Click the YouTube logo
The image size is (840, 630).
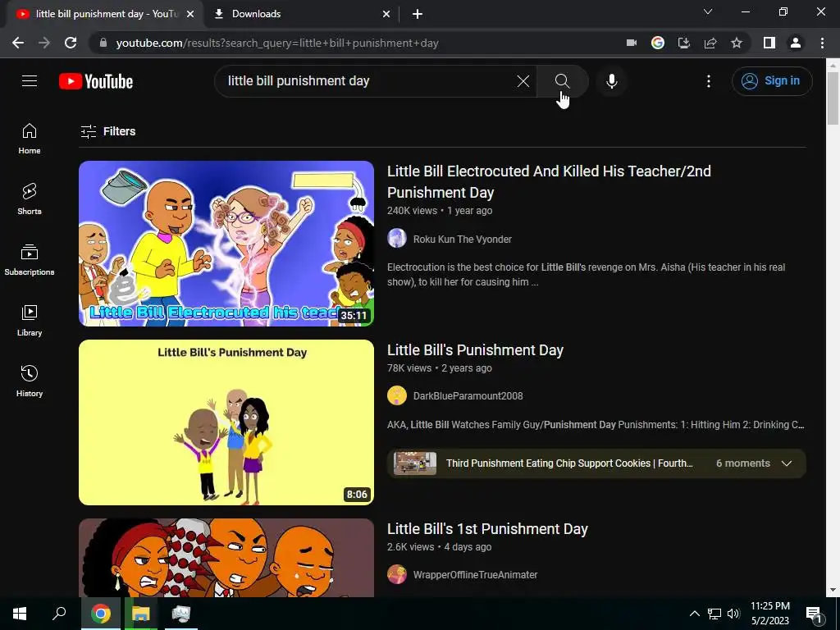pyautogui.click(x=96, y=81)
